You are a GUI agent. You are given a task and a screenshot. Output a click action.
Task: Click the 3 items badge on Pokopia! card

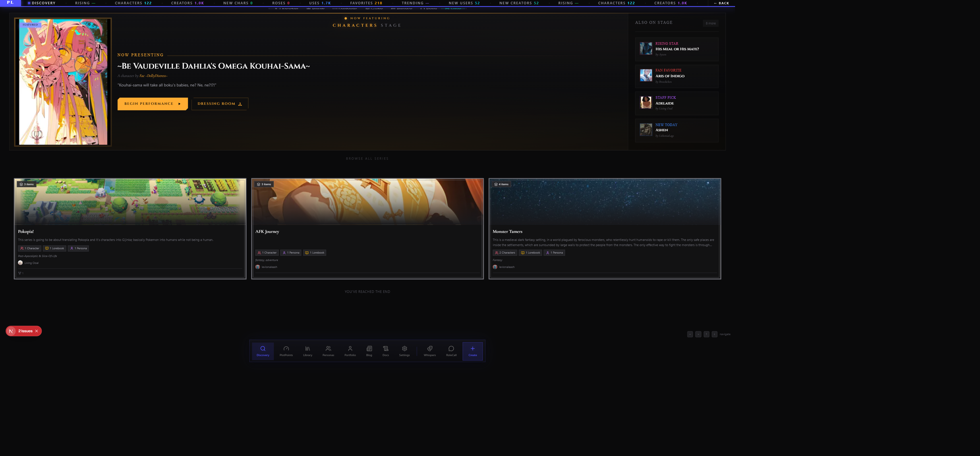(x=27, y=184)
